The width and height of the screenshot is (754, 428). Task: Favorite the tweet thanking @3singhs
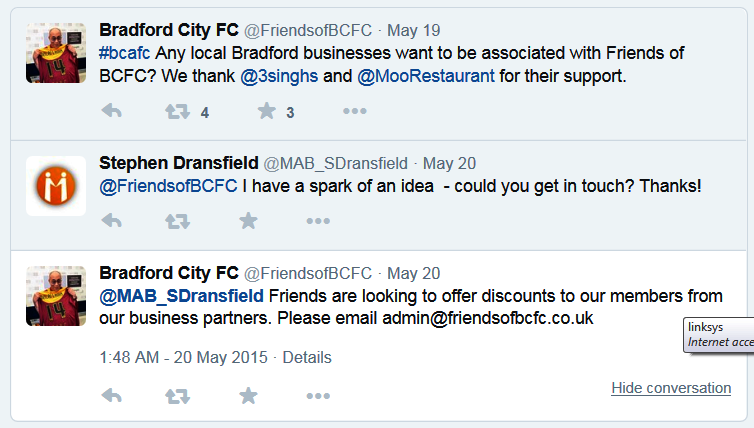click(x=266, y=112)
